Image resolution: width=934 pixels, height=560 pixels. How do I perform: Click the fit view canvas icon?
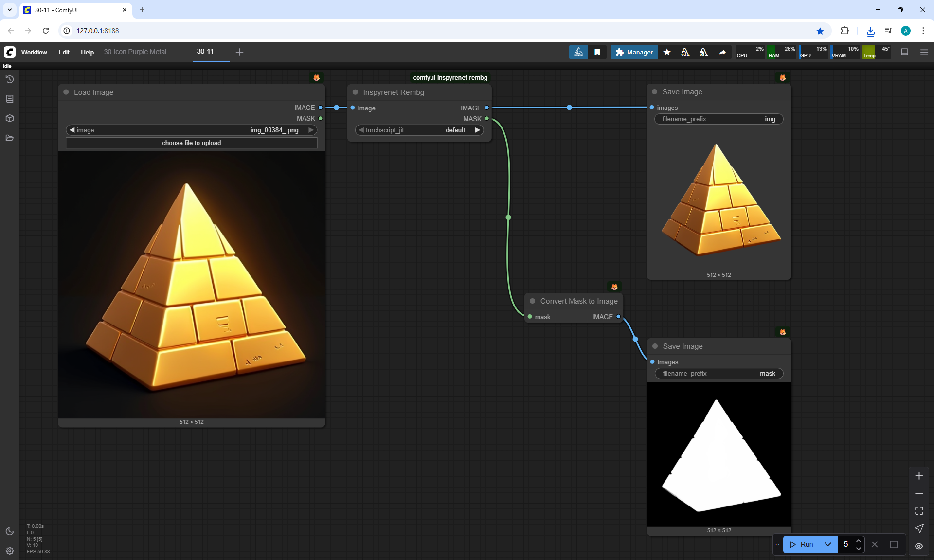[919, 511]
